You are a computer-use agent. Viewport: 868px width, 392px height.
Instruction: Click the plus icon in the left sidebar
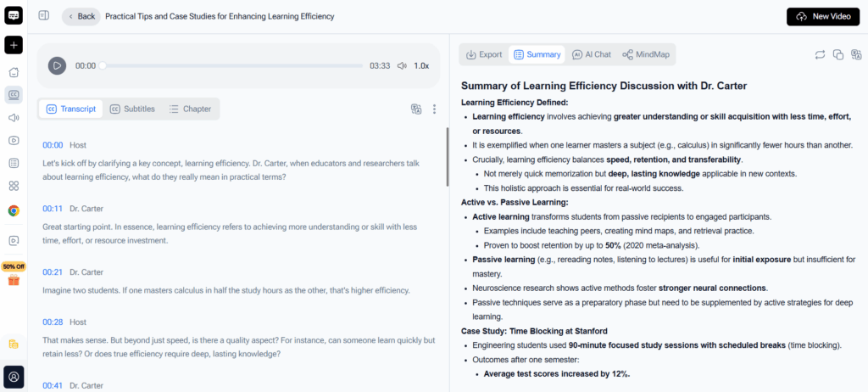(14, 45)
